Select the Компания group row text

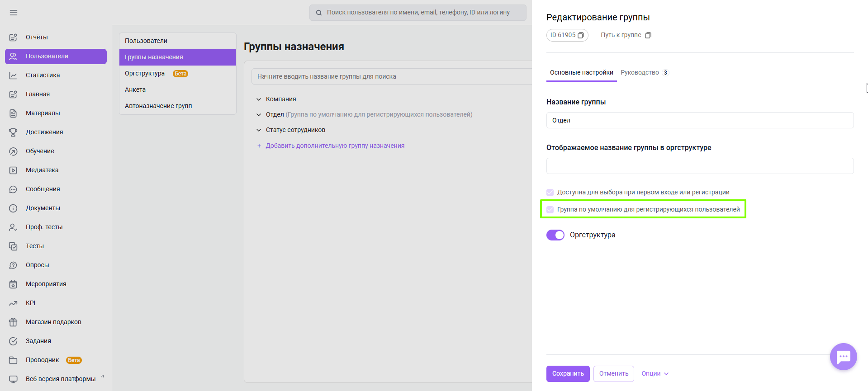281,99
